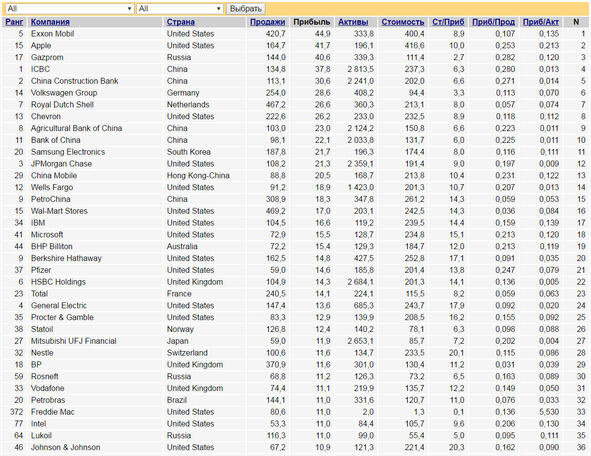Click the Прибыль column header
Image resolution: width=591 pixels, height=456 pixels.
[312, 22]
